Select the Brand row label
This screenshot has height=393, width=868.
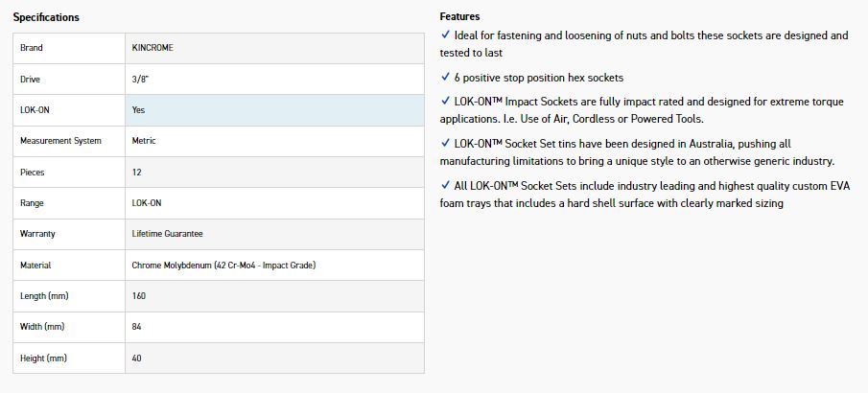tap(32, 47)
